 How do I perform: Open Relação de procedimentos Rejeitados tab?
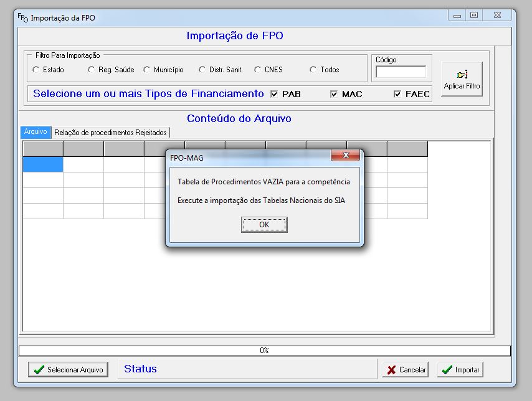tap(110, 132)
